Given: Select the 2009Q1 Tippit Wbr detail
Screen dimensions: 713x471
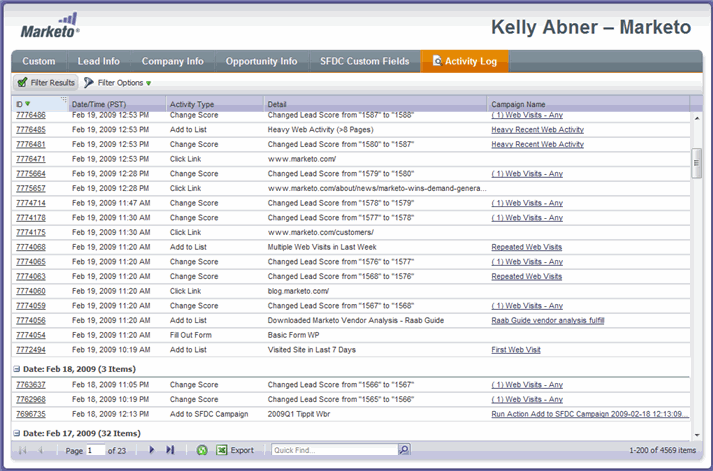Looking at the screenshot, I should click(299, 414).
